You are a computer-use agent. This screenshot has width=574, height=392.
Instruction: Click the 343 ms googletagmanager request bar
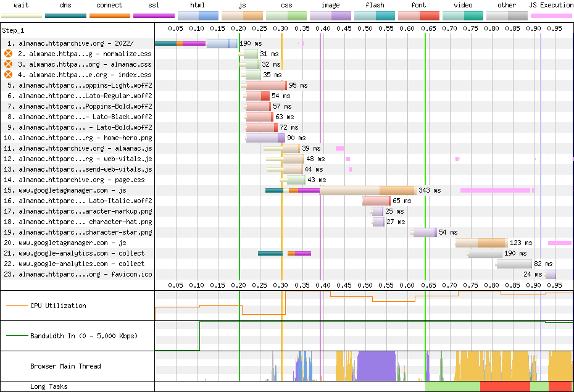pyautogui.click(x=368, y=190)
